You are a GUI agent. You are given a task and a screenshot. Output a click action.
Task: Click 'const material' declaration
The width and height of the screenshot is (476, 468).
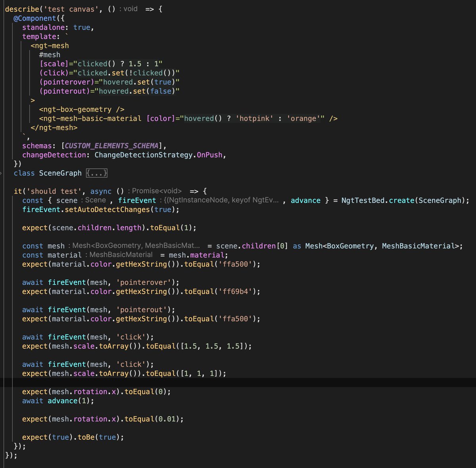[x=52, y=255]
